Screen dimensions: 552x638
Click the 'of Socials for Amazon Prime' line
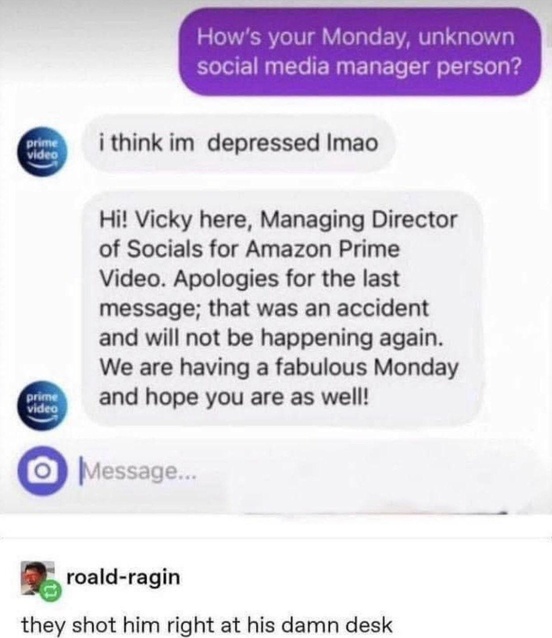point(250,249)
